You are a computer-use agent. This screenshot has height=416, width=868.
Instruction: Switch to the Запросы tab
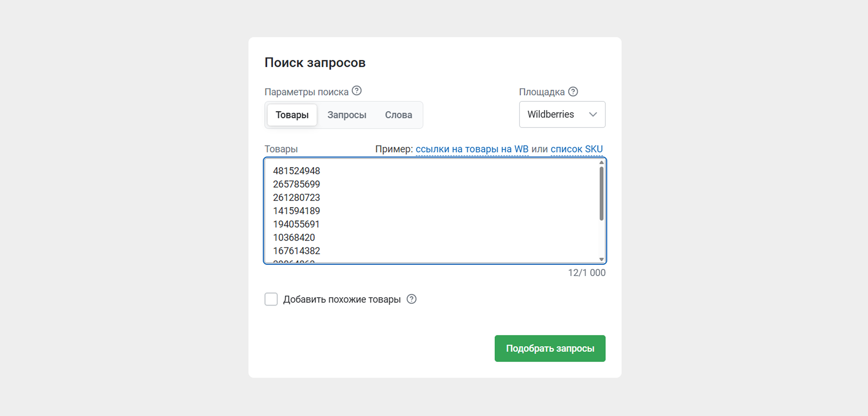pos(347,115)
